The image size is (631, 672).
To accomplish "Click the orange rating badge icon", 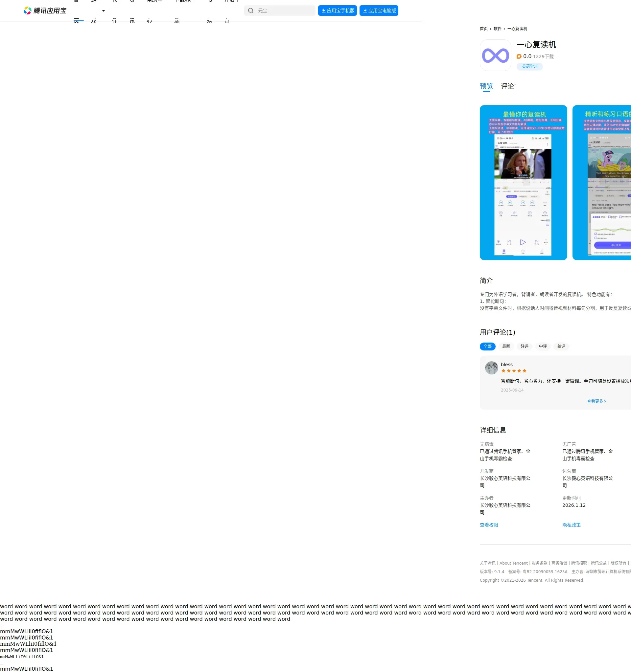I will point(519,56).
